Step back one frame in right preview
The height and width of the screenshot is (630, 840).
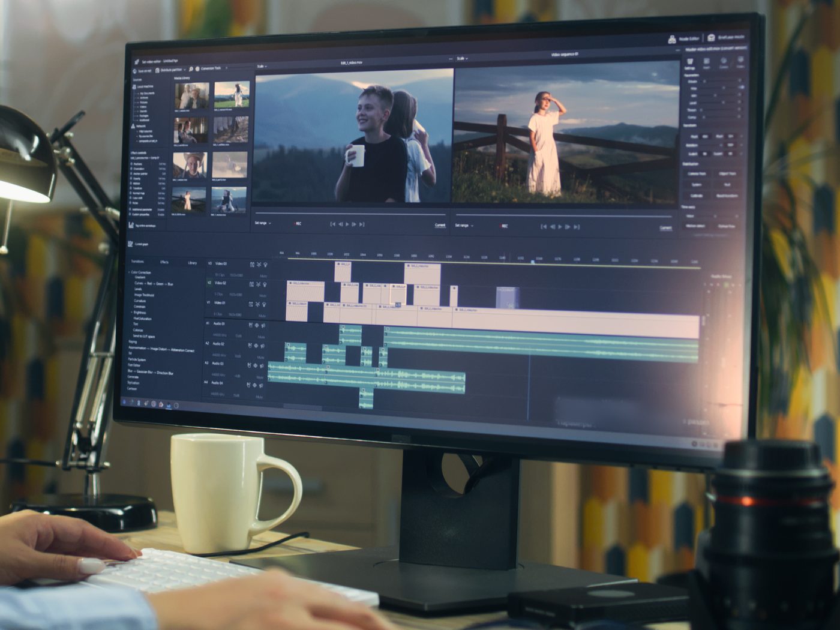pyautogui.click(x=552, y=227)
